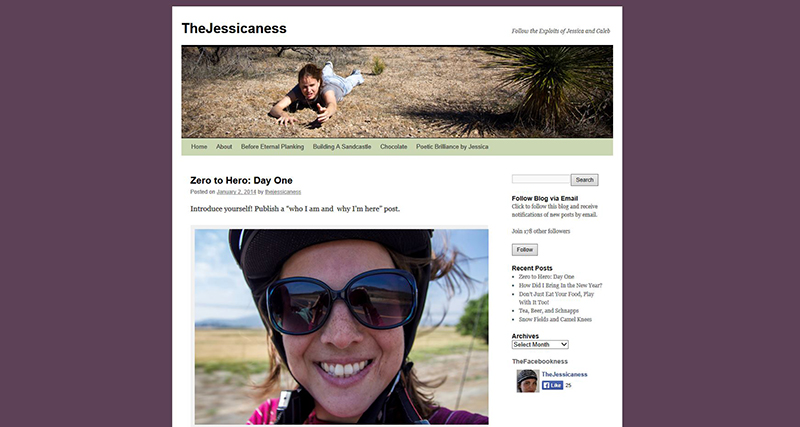
Task: Click the Follow blog button
Action: tap(524, 249)
